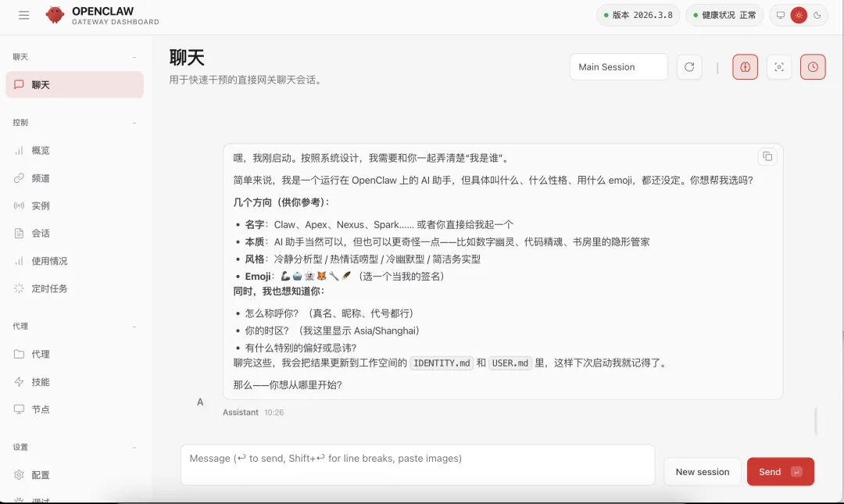Open the 技能 skills page
Screen dimensions: 844x504
pyautogui.click(x=75, y=382)
